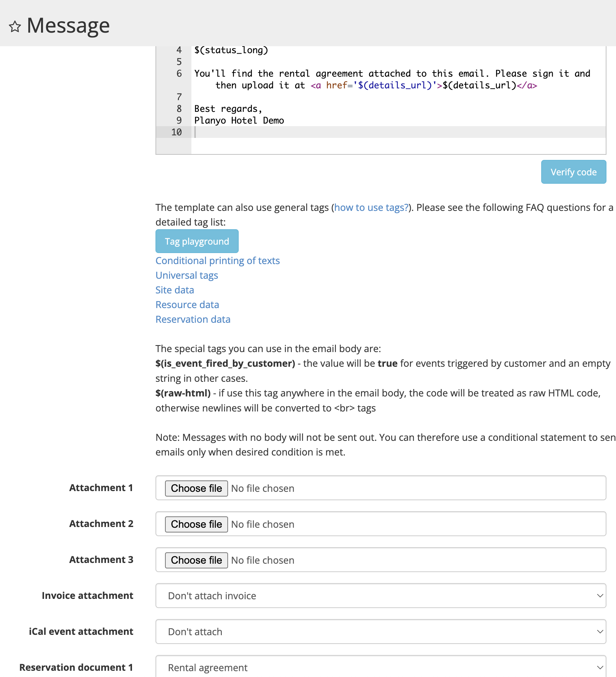
Task: Go to the Reservation data link
Action: point(193,319)
